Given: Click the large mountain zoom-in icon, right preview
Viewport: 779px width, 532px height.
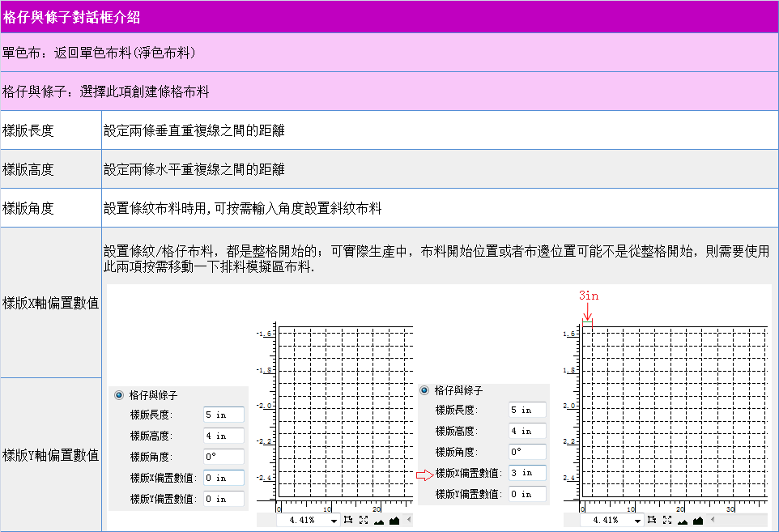Looking at the screenshot, I should click(x=697, y=520).
